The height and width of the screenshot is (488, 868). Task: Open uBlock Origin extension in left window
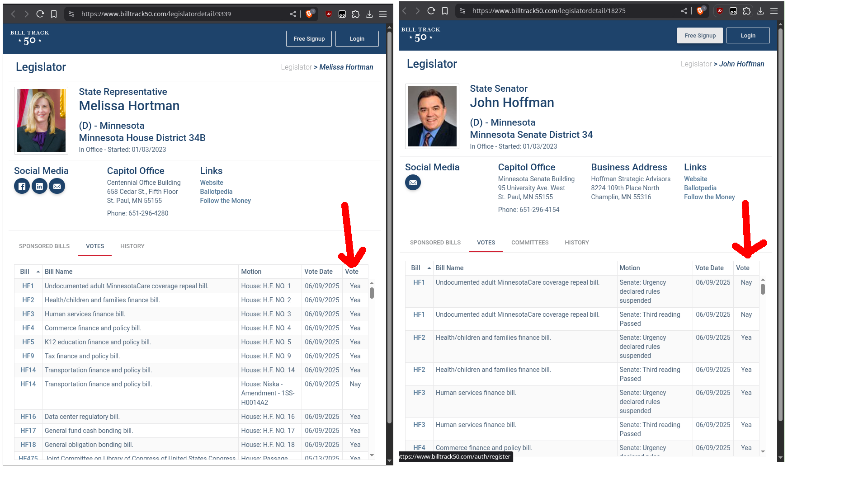click(x=329, y=14)
